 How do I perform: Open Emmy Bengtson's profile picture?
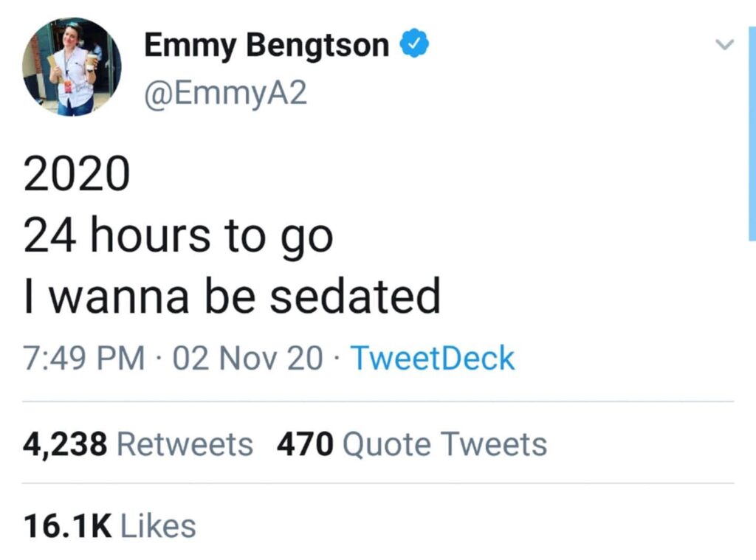(x=72, y=67)
